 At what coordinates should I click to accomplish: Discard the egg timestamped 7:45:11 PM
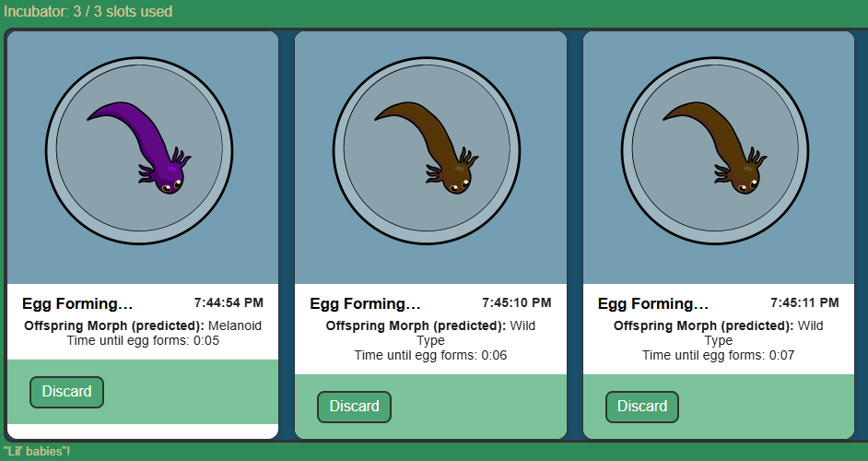coord(642,407)
